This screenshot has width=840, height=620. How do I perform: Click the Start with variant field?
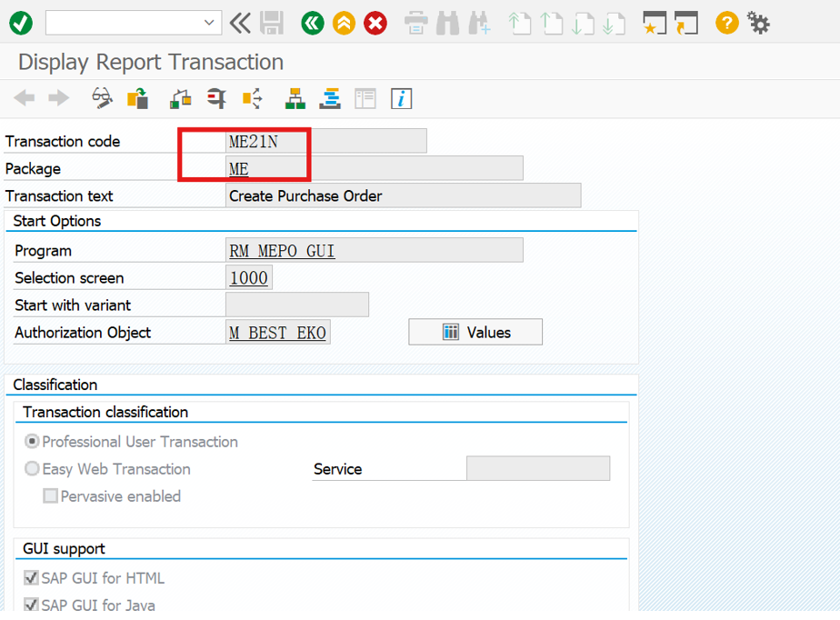[x=296, y=305]
